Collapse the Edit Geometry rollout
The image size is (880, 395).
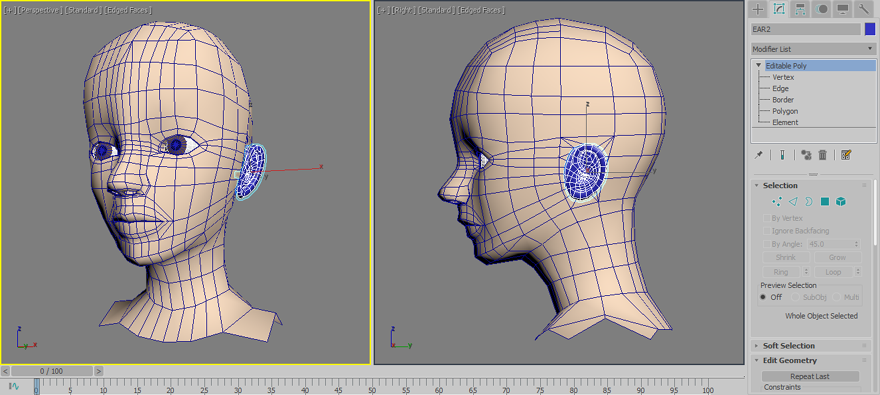(x=790, y=360)
